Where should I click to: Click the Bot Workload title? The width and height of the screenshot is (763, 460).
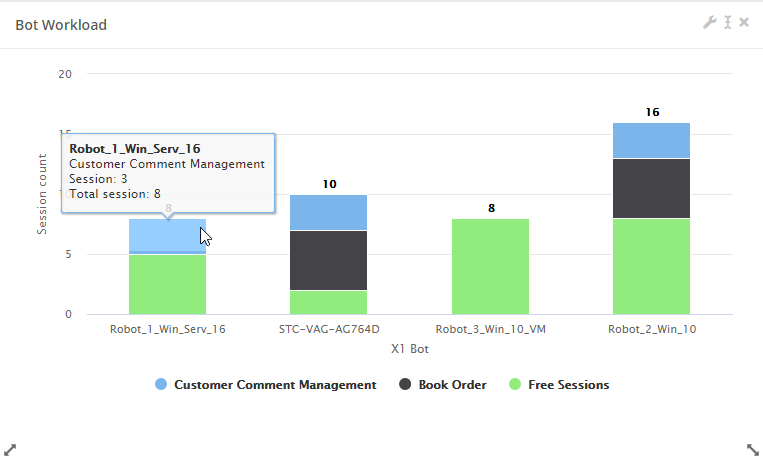click(x=61, y=25)
